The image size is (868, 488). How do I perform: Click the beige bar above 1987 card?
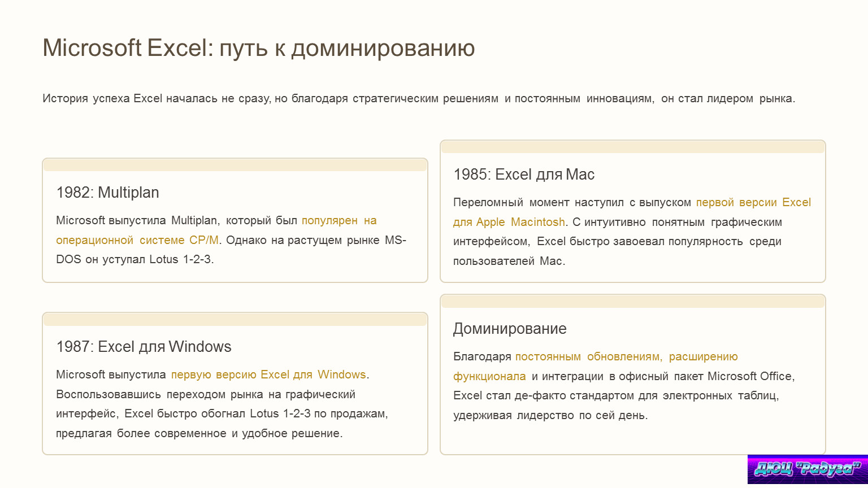click(235, 320)
